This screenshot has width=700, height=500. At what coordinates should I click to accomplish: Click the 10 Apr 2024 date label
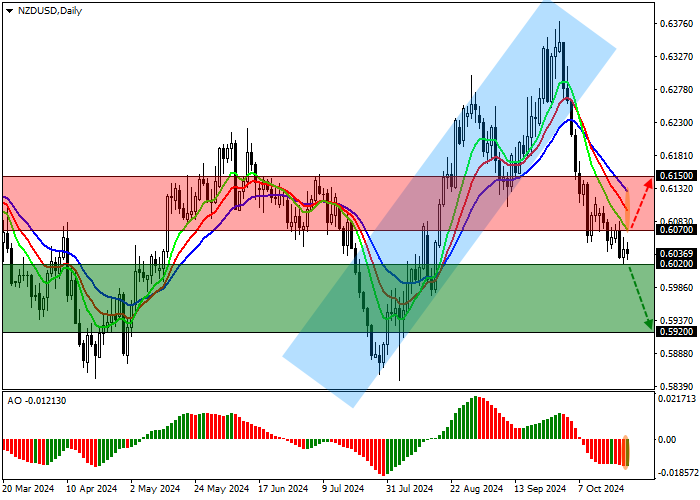coord(92,489)
